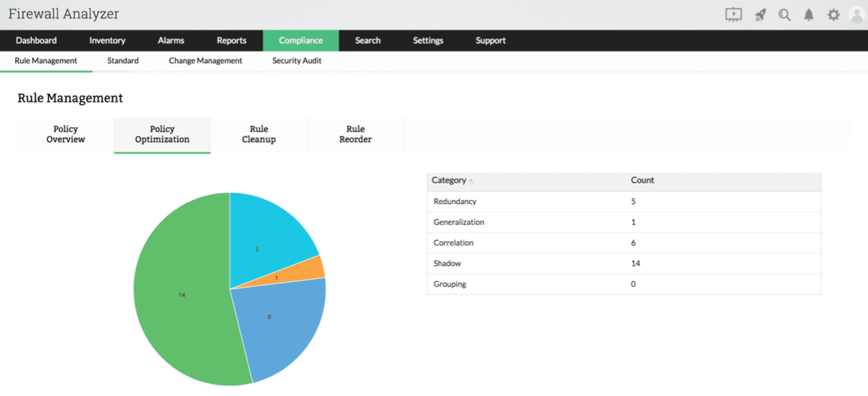Open the Security Audit sub-tab
Viewport: 868px width, 396px height.
(297, 61)
